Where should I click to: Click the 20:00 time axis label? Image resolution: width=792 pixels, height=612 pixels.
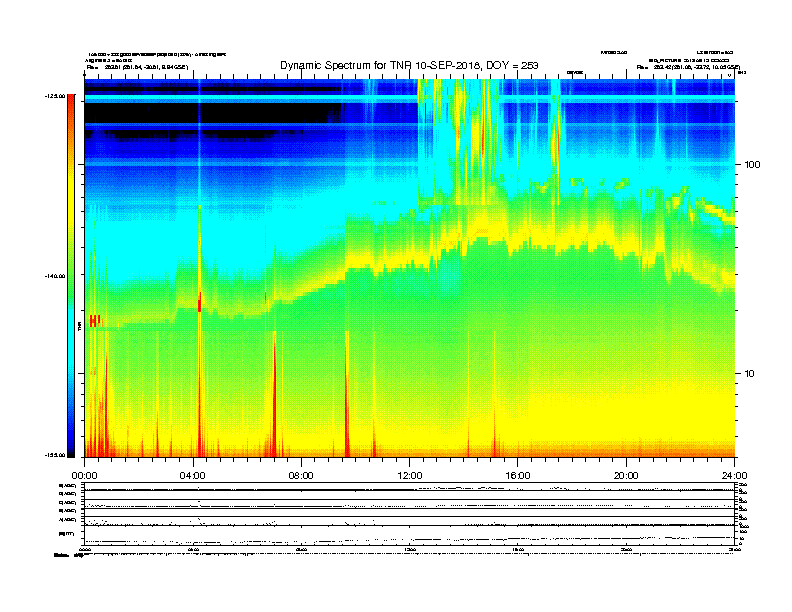[626, 476]
